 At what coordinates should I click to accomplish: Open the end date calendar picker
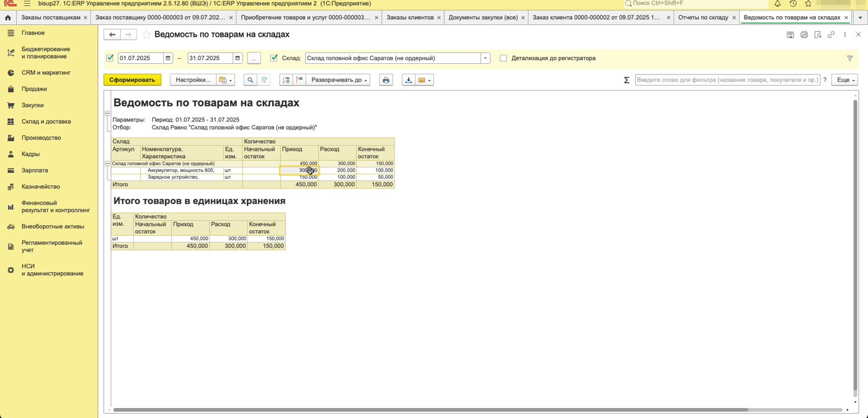pyautogui.click(x=237, y=58)
